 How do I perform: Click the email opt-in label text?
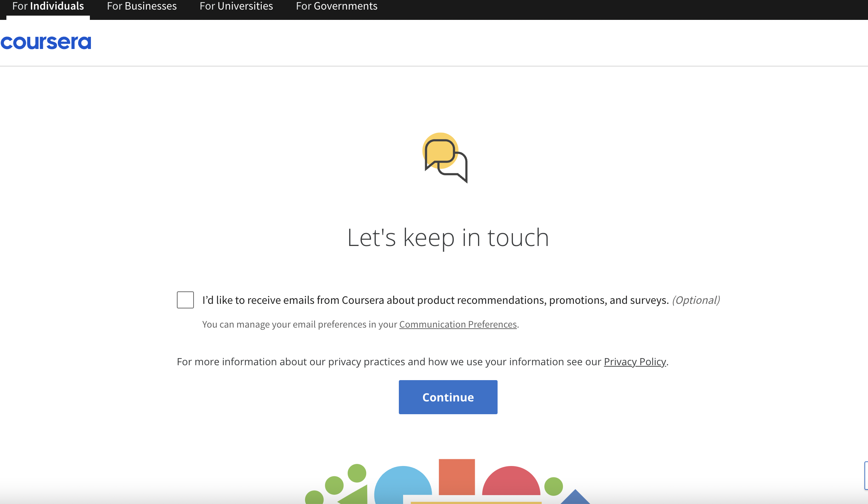(x=435, y=300)
